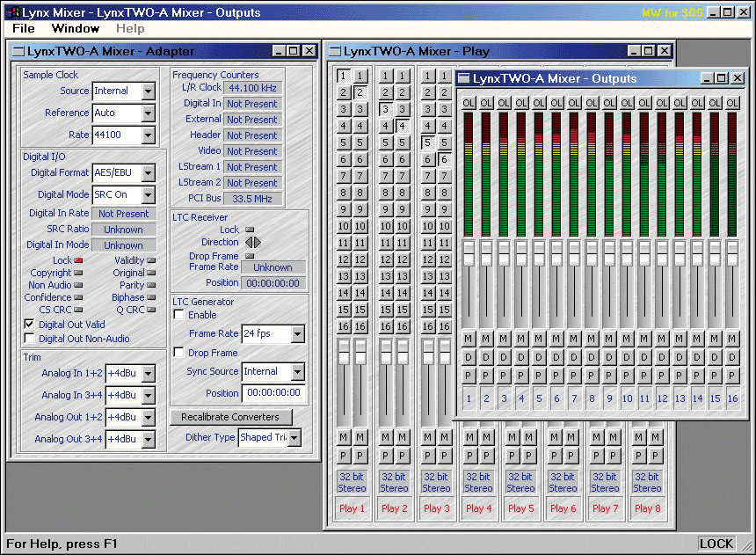Click the output channel 12 fader handle

pos(662,252)
